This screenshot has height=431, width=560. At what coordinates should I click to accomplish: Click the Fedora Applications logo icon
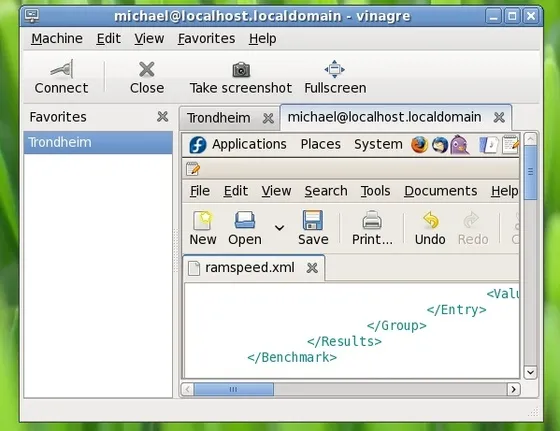click(198, 145)
